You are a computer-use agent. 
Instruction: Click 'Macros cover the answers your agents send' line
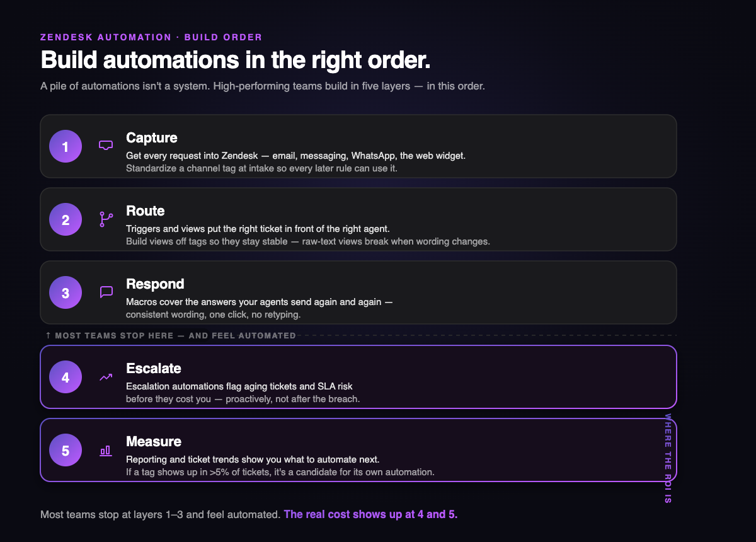tap(260, 301)
